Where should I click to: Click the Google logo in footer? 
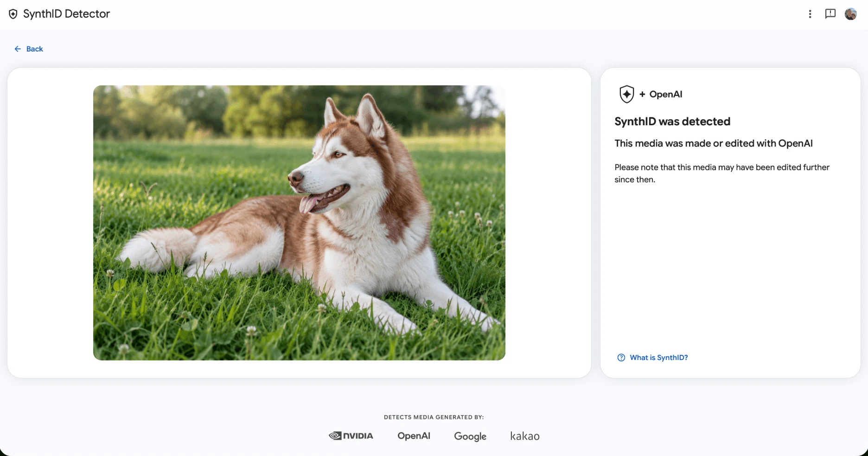click(470, 437)
